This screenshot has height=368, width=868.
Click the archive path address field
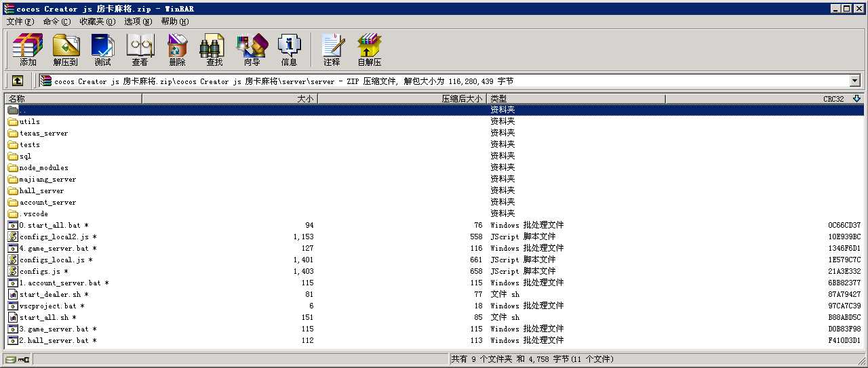tap(444, 81)
